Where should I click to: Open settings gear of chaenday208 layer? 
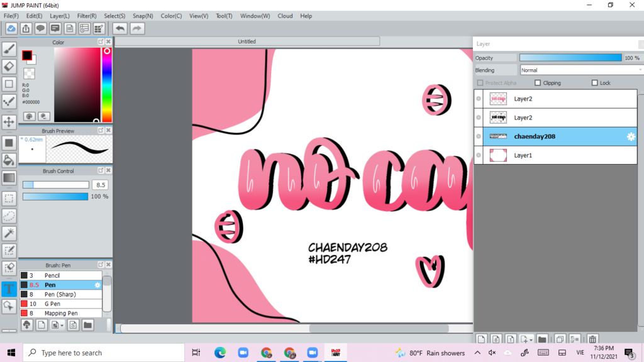631,136
